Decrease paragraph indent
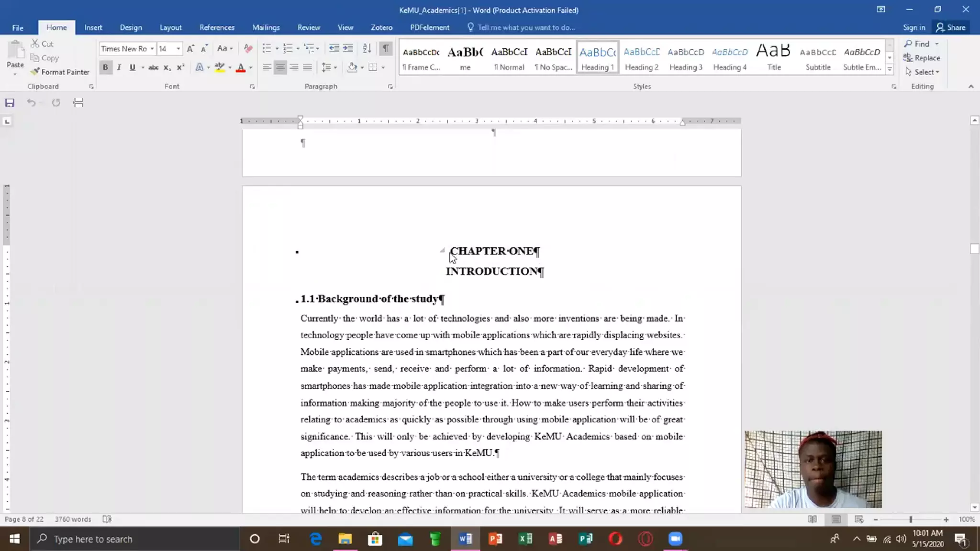980x551 pixels. point(334,48)
